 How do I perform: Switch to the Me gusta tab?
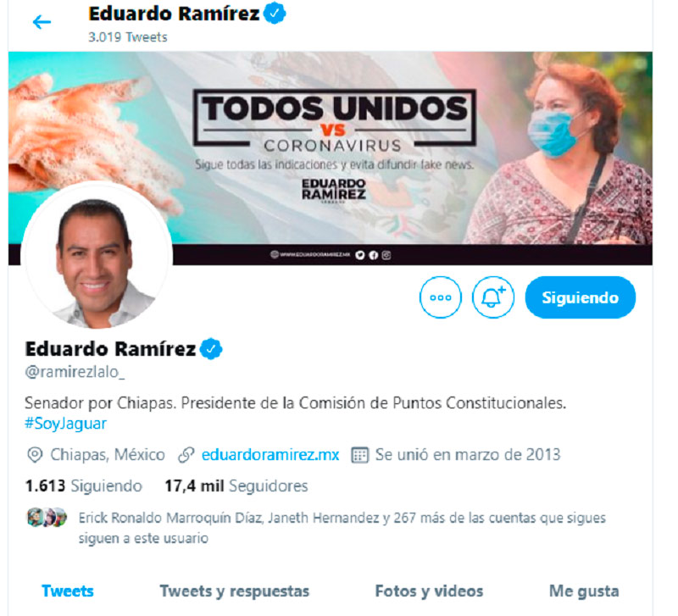point(584,591)
